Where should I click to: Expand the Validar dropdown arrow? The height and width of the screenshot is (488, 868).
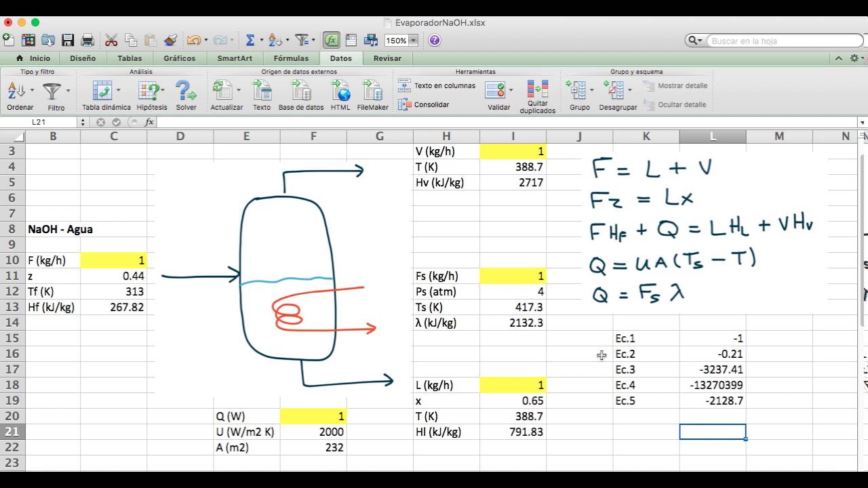[511, 89]
